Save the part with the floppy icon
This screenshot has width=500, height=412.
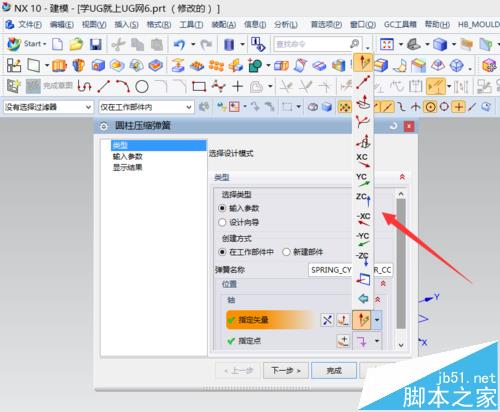click(96, 44)
